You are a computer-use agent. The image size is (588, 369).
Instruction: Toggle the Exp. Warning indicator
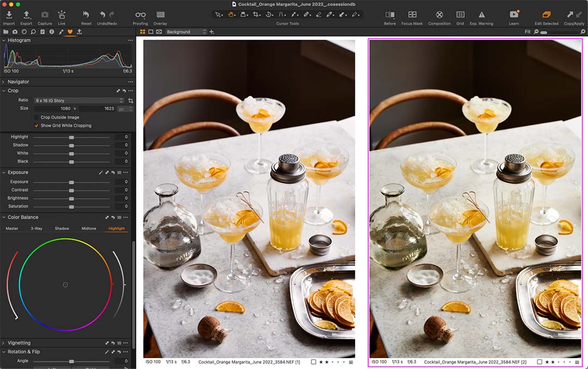[x=481, y=15]
